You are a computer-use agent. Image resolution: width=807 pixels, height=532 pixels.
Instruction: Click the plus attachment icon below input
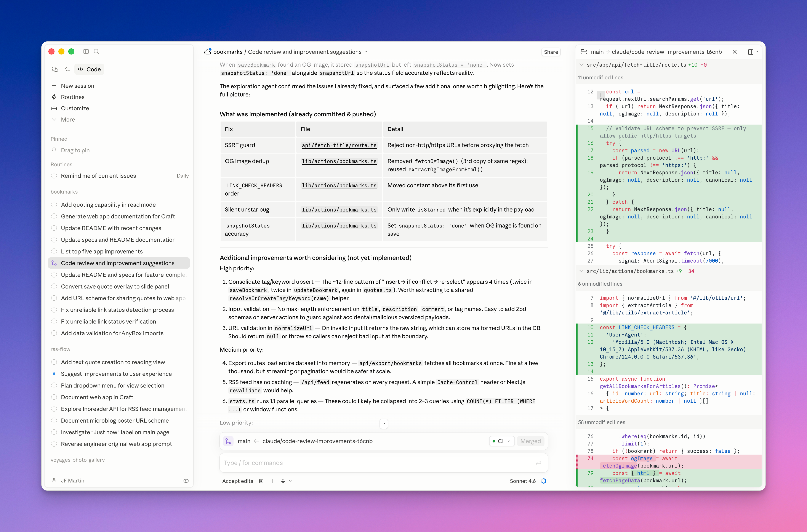(272, 481)
